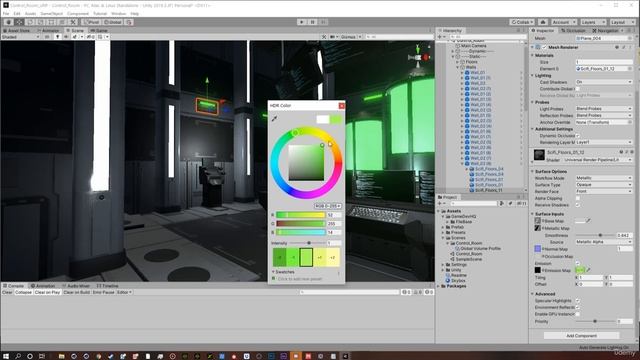Switch to the Animator tab

49,31
